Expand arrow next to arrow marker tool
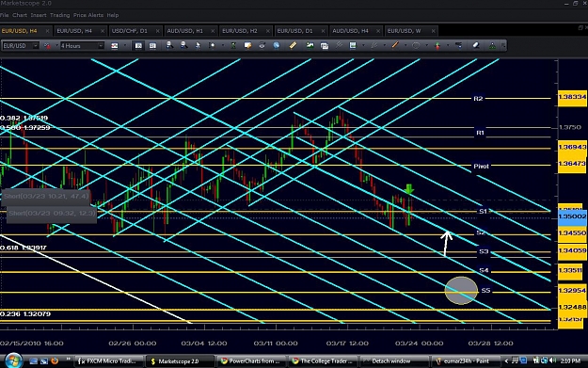This screenshot has width=588, height=368. (x=448, y=45)
